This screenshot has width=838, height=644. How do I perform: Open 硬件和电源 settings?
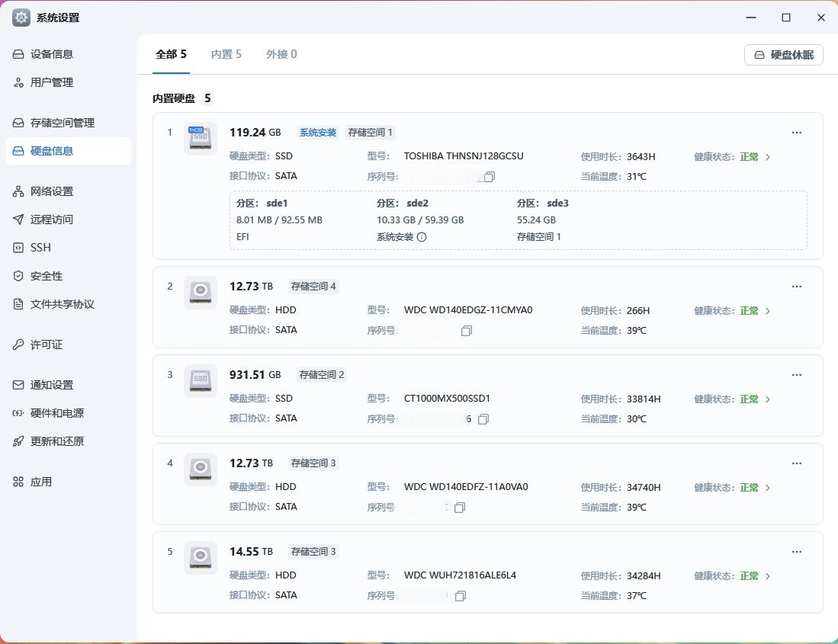click(x=57, y=413)
